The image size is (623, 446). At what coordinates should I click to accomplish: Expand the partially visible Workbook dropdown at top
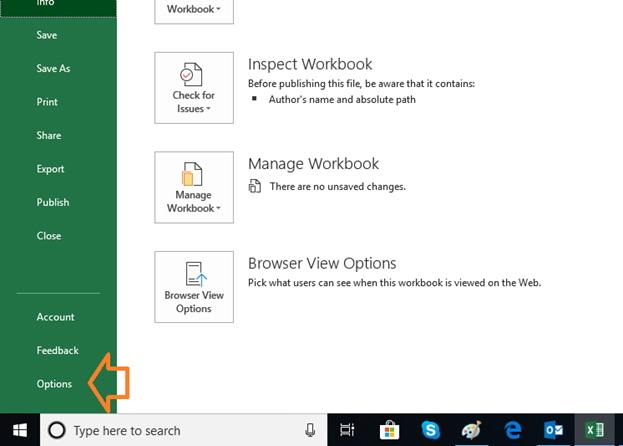pyautogui.click(x=194, y=10)
